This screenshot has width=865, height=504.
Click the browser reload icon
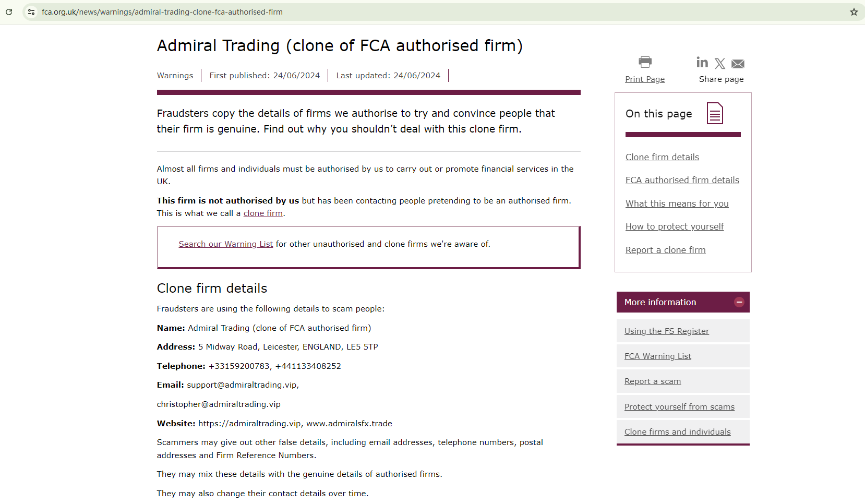9,12
